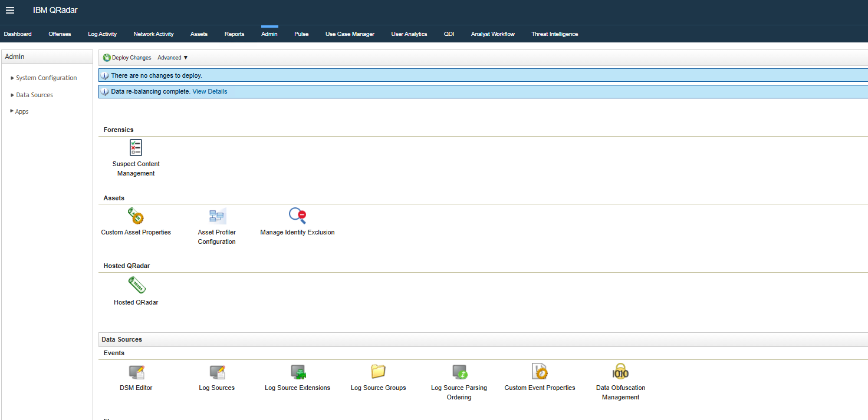
Task: Click the Custom Asset Properties label
Action: point(136,232)
